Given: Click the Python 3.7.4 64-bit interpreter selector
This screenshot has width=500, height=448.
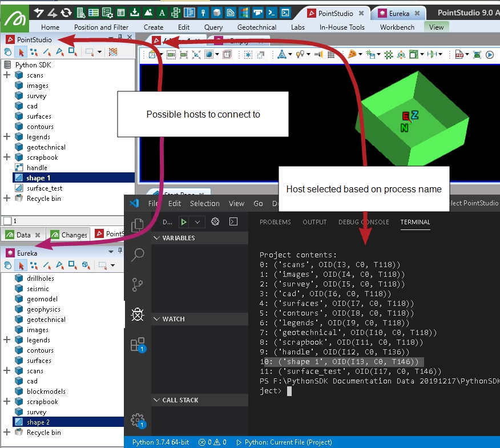Looking at the screenshot, I should 161,442.
